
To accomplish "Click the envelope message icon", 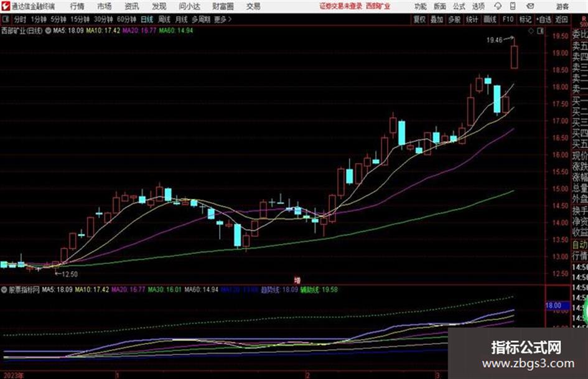I will (x=530, y=6).
